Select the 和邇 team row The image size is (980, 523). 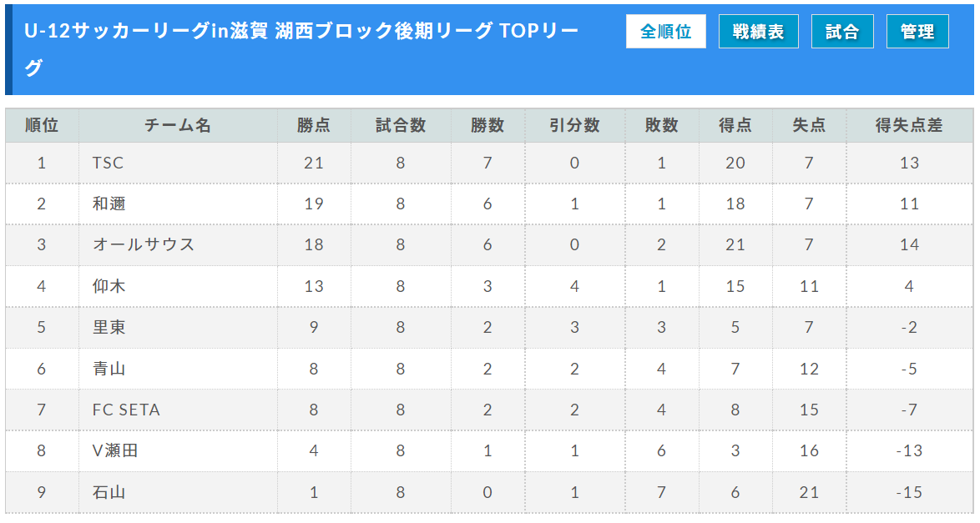(x=489, y=204)
